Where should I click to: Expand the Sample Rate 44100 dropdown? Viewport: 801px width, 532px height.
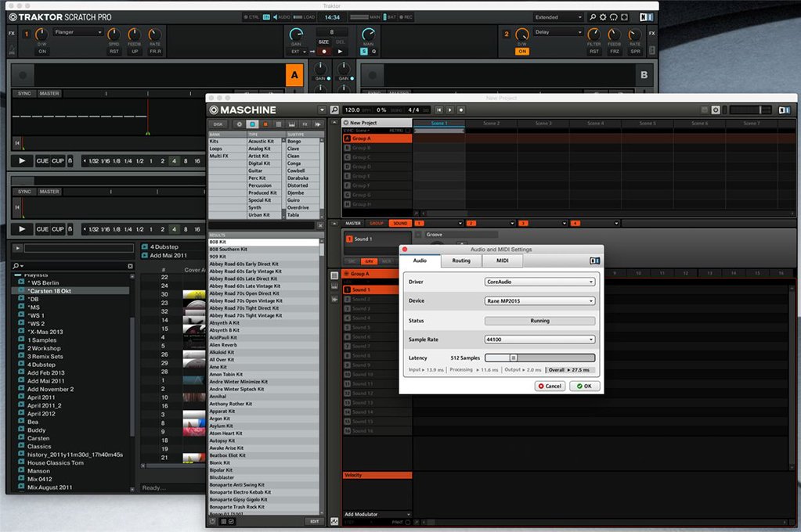539,340
